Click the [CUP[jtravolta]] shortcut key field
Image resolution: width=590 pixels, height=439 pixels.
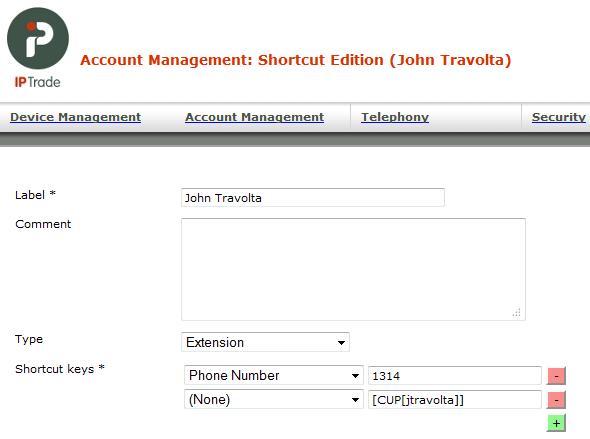point(455,400)
